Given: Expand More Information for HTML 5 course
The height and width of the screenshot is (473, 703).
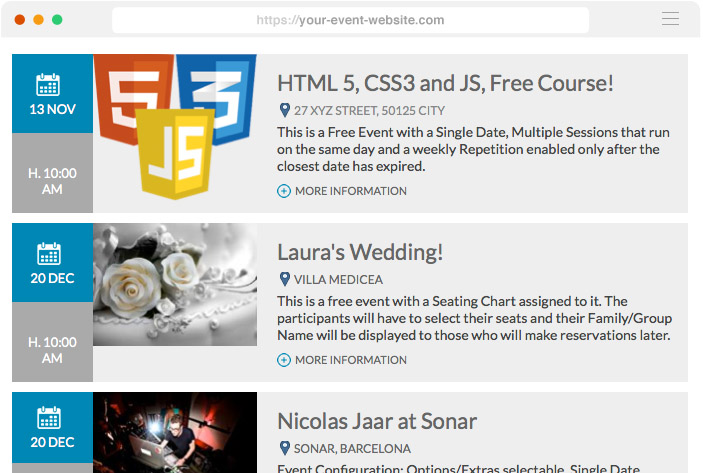Looking at the screenshot, I should pyautogui.click(x=350, y=191).
